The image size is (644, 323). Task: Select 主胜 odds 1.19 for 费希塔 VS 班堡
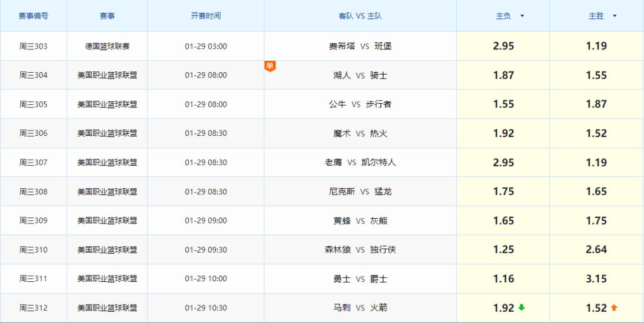click(596, 46)
